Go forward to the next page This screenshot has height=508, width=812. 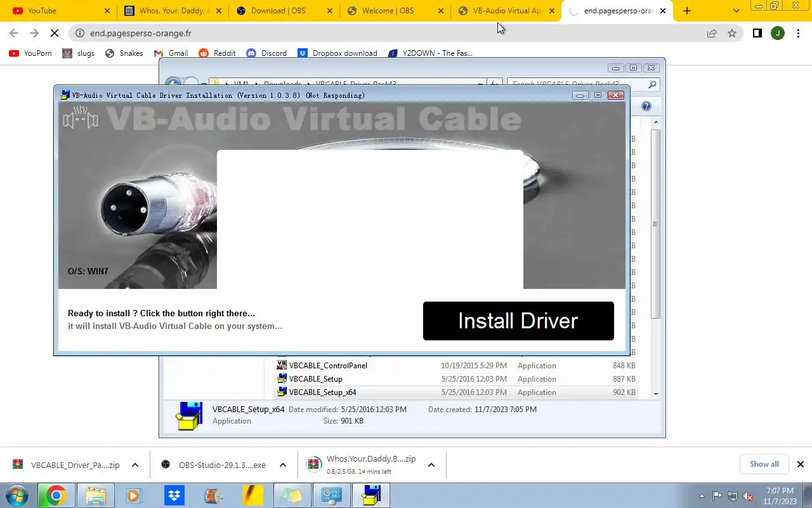coord(34,33)
